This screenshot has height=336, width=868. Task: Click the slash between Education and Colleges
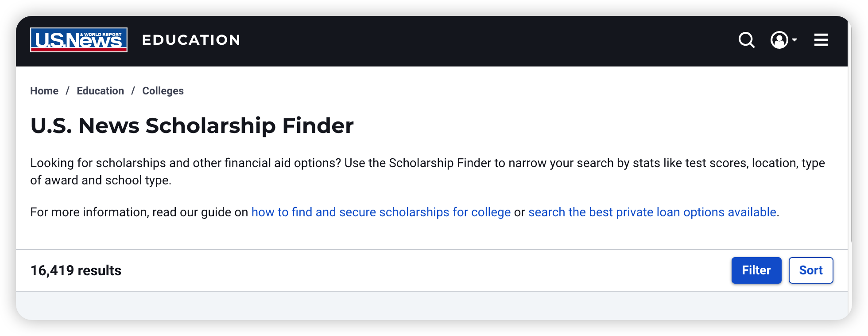[133, 91]
